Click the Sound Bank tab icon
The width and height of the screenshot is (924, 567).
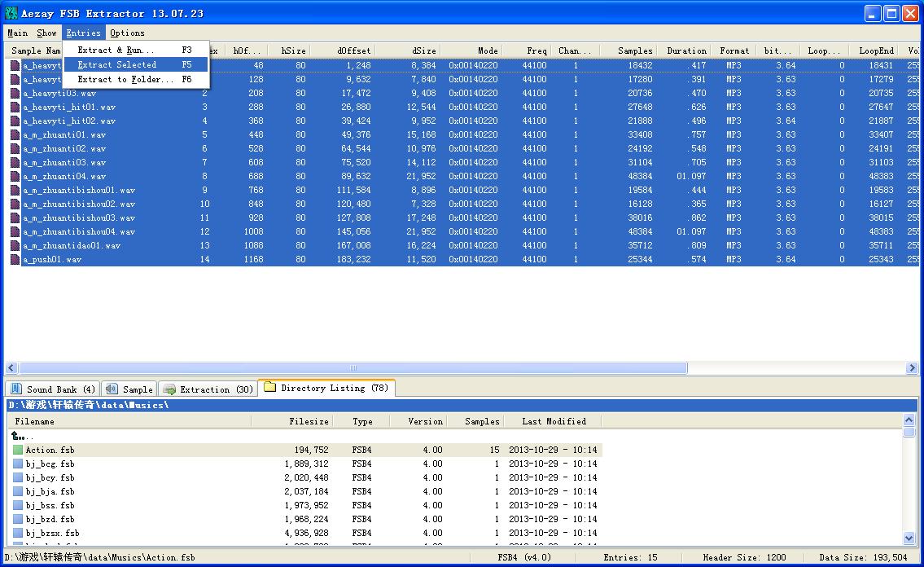[x=16, y=389]
